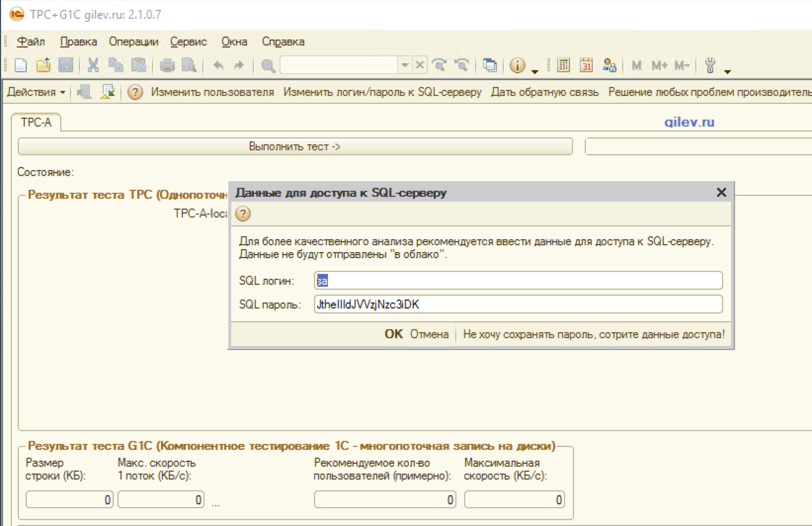812x526 pixels.
Task: Follow the gilev.ru link
Action: click(x=690, y=122)
